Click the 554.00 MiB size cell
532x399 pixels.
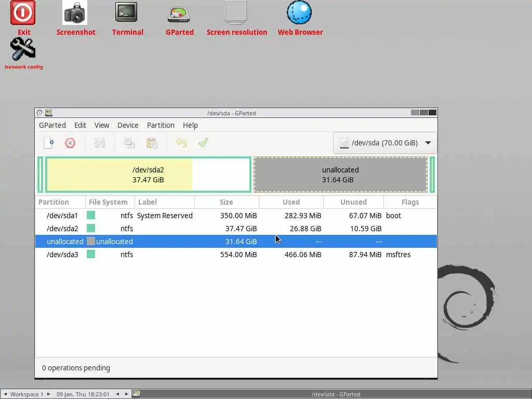pos(238,255)
